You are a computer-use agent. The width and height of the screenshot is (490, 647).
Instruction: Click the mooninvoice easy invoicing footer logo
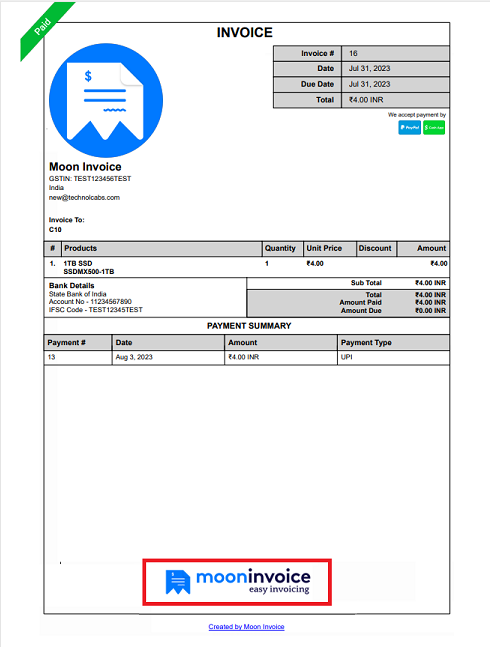pos(237,582)
